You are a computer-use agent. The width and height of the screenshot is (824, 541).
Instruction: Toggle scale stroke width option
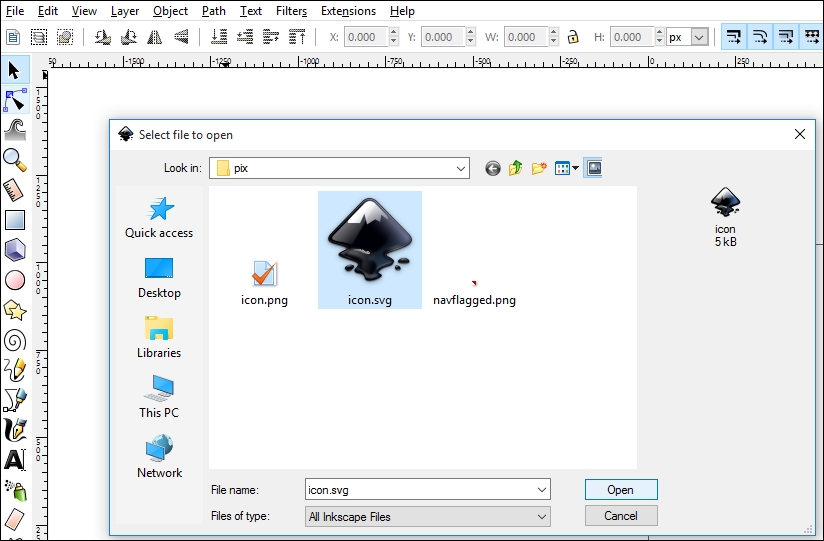734,37
